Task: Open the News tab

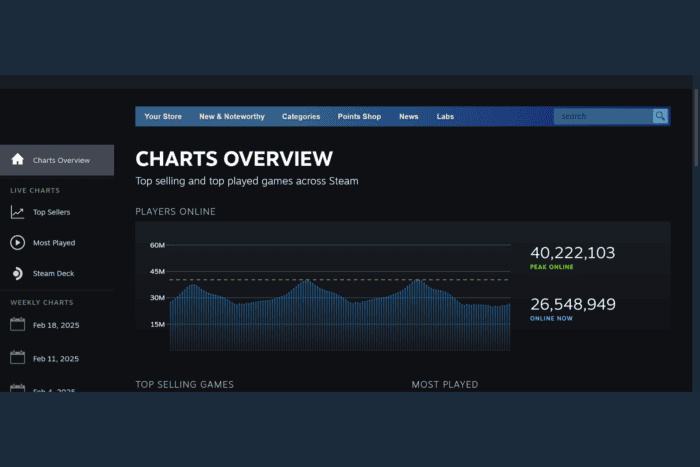Action: [x=408, y=117]
